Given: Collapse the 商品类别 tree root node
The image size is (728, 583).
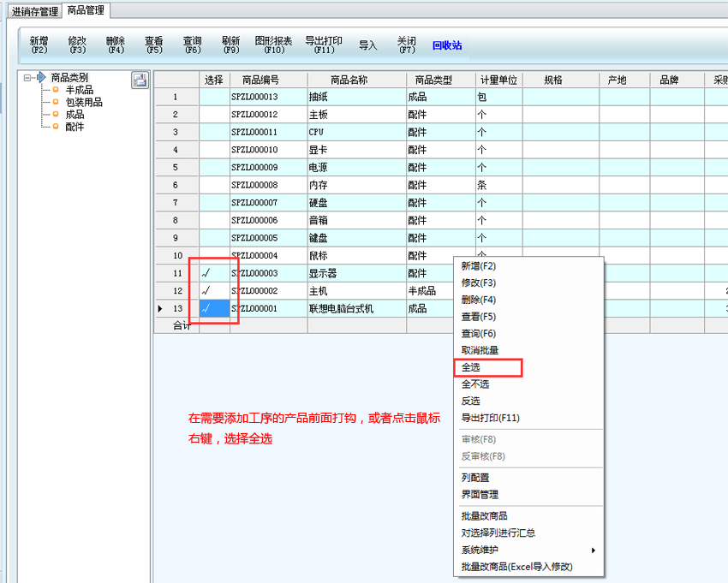Looking at the screenshot, I should pos(28,78).
